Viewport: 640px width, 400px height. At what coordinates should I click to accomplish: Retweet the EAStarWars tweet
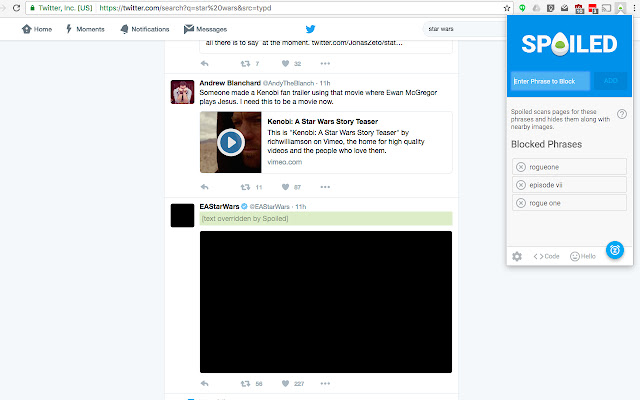click(245, 384)
